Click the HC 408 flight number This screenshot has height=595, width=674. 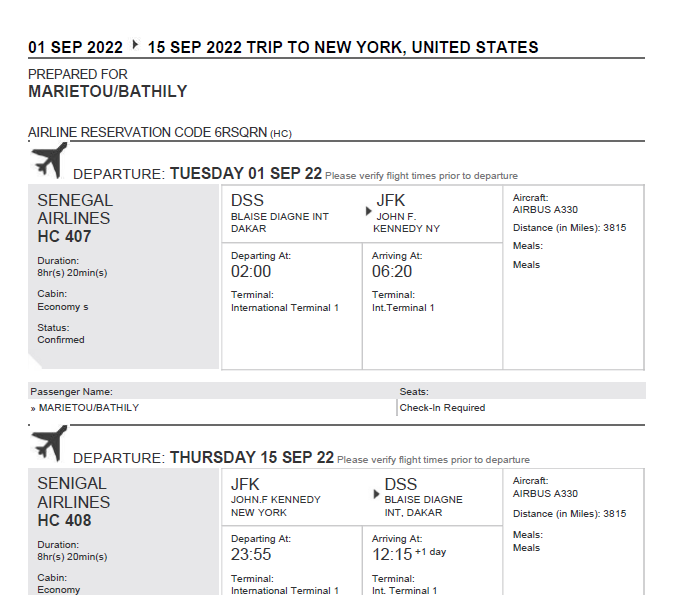tap(64, 520)
